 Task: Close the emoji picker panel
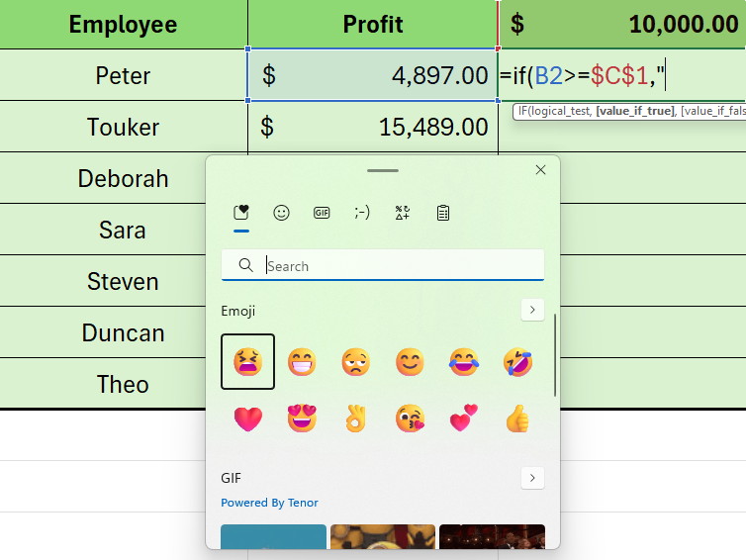click(x=540, y=170)
